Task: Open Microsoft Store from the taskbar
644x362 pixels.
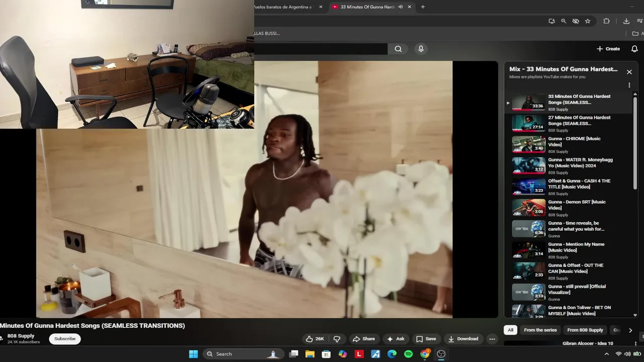Action: [x=326, y=354]
